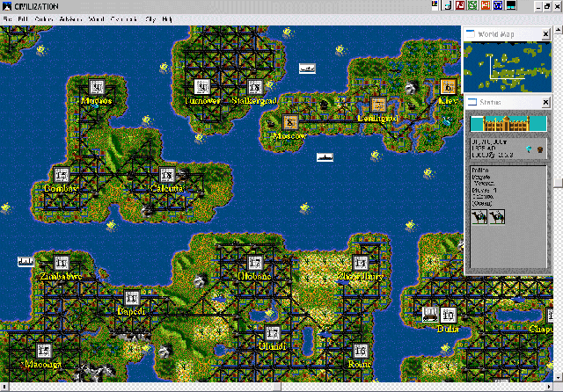Select the Bapedi city icon

point(132,298)
